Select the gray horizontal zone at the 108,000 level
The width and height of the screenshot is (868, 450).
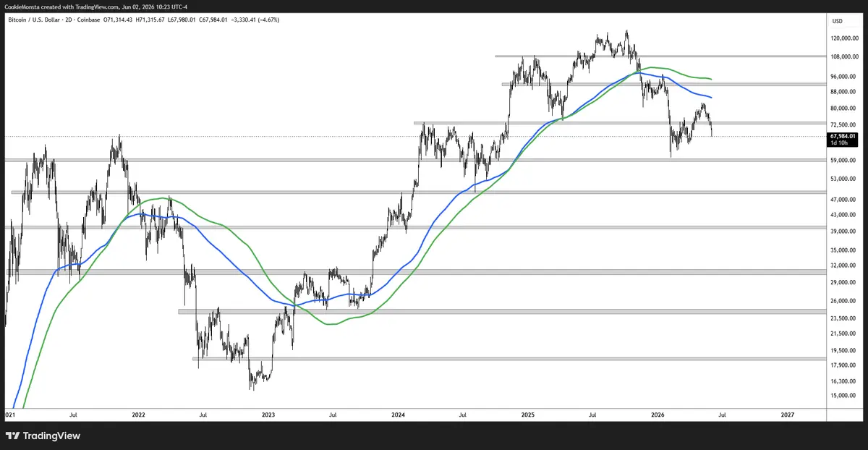(660, 56)
